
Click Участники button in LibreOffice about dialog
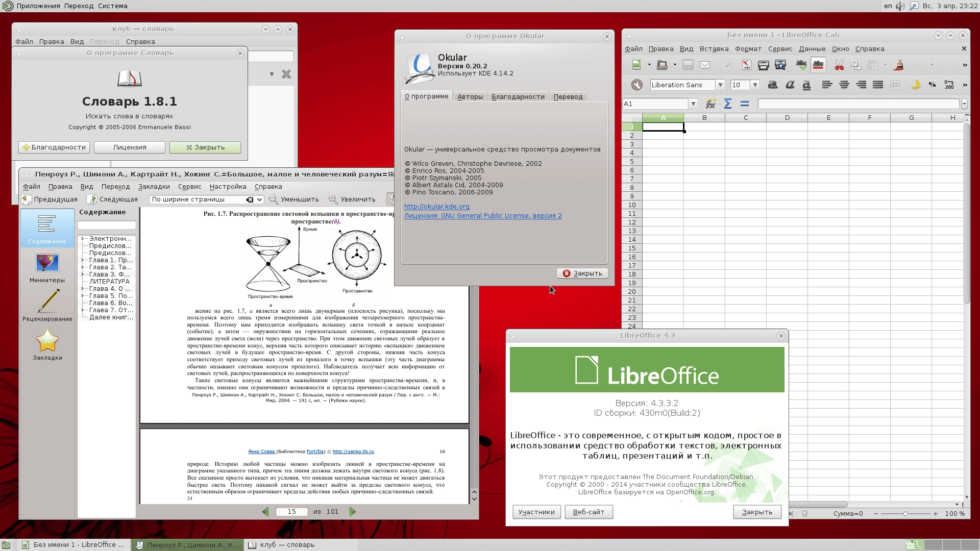pyautogui.click(x=536, y=512)
